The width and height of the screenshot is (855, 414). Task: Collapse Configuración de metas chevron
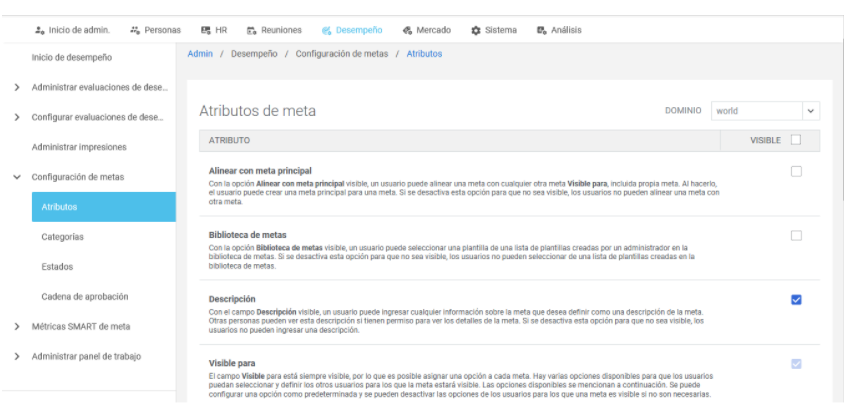click(17, 177)
